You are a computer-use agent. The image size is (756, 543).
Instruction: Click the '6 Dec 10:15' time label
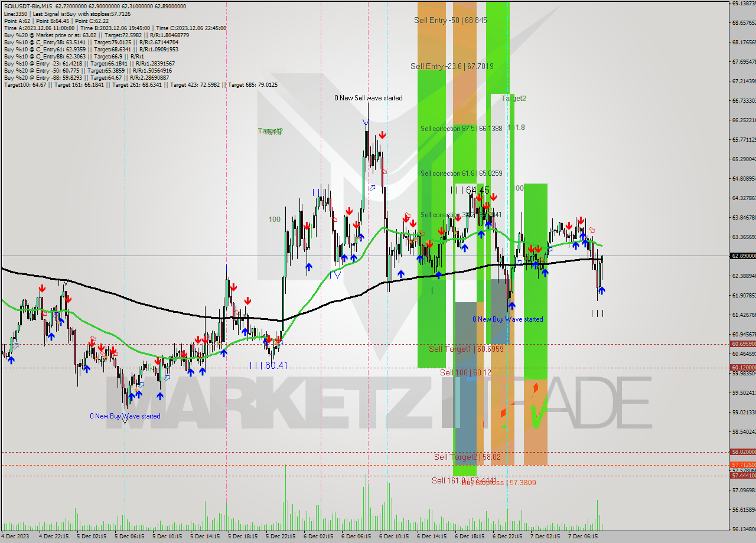(393, 537)
